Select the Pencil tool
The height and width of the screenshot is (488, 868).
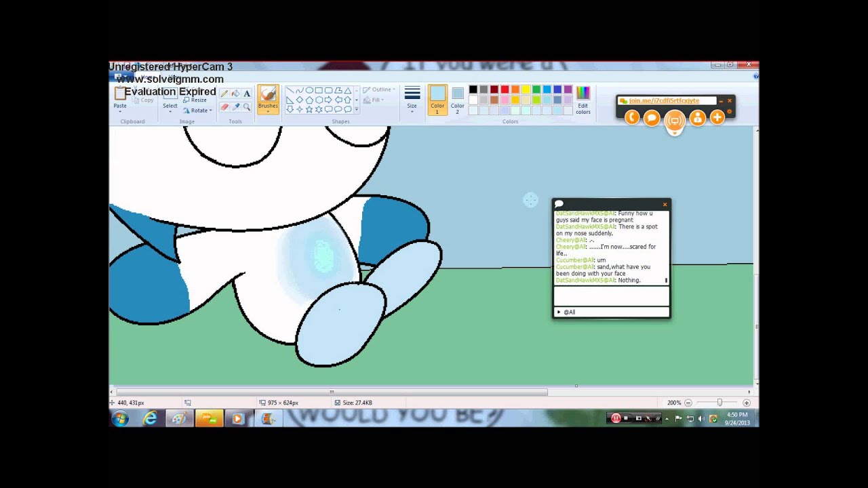click(224, 94)
